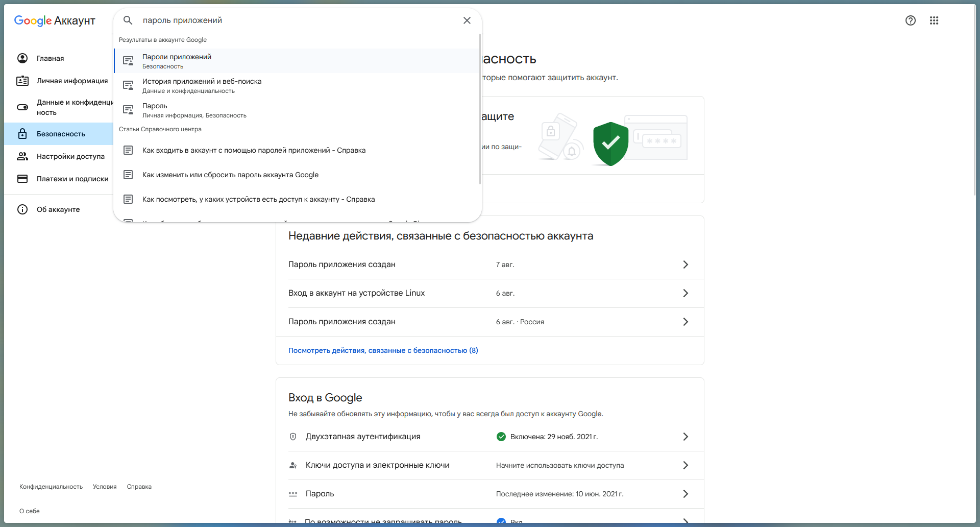Open Пароль приложения создан 6 авг. Россия
The width and height of the screenshot is (980, 527).
pyautogui.click(x=490, y=322)
